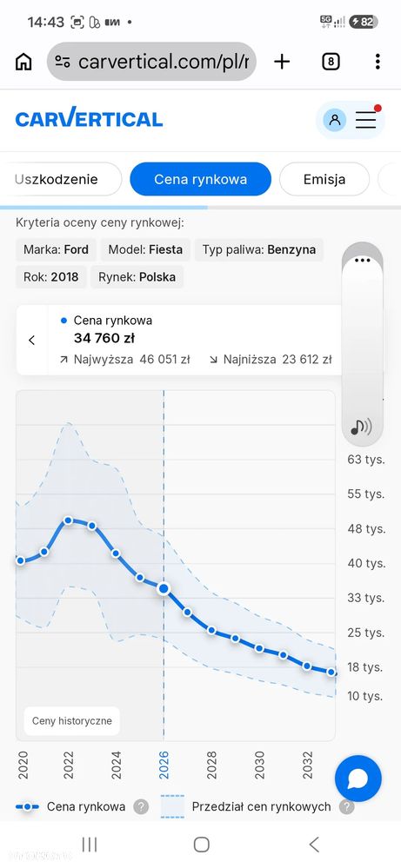401x868 pixels.
Task: Click the Ceny historyczne label
Action: pyautogui.click(x=72, y=721)
